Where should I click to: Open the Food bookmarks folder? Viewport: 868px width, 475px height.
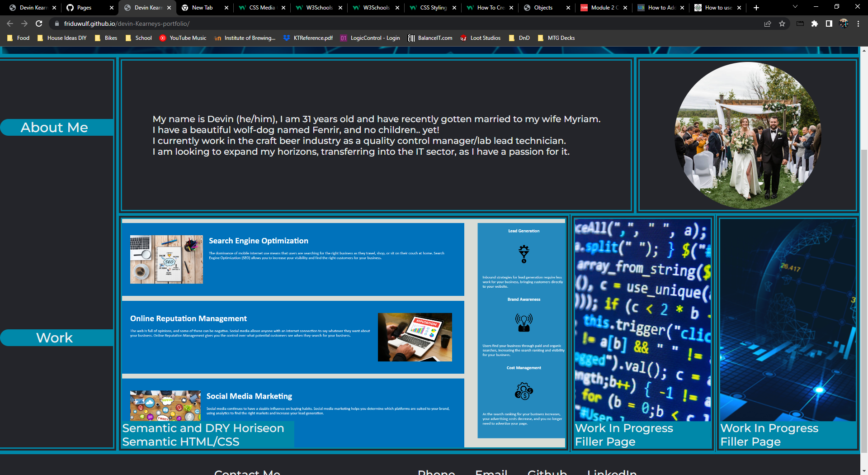[19, 38]
